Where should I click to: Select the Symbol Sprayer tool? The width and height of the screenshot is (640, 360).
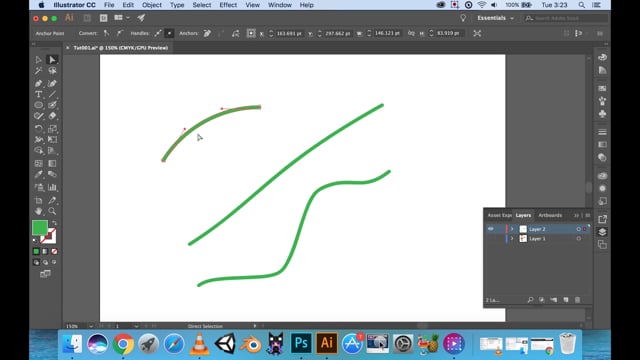click(38, 187)
